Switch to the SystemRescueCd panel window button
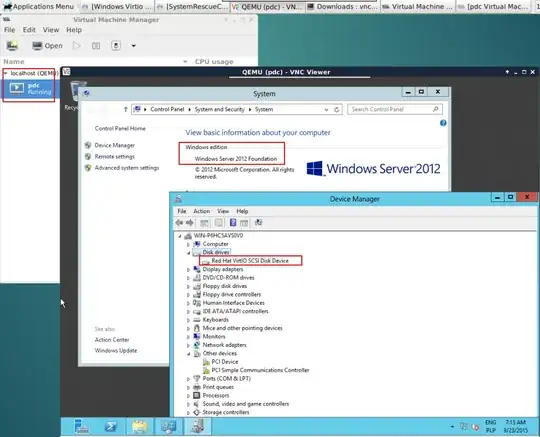 coord(192,7)
